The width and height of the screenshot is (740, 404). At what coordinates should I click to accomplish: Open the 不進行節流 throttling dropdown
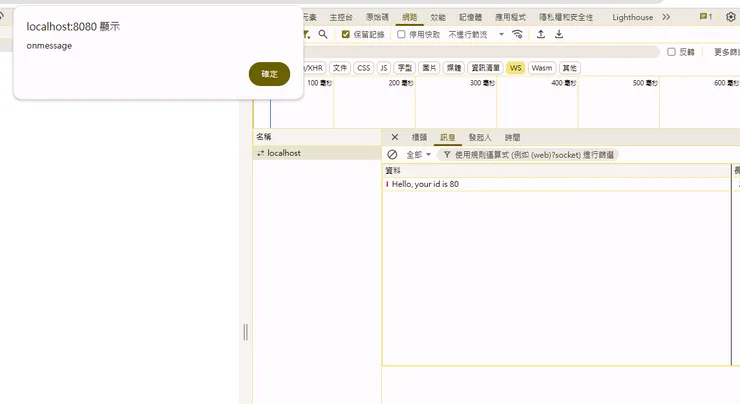click(x=476, y=34)
